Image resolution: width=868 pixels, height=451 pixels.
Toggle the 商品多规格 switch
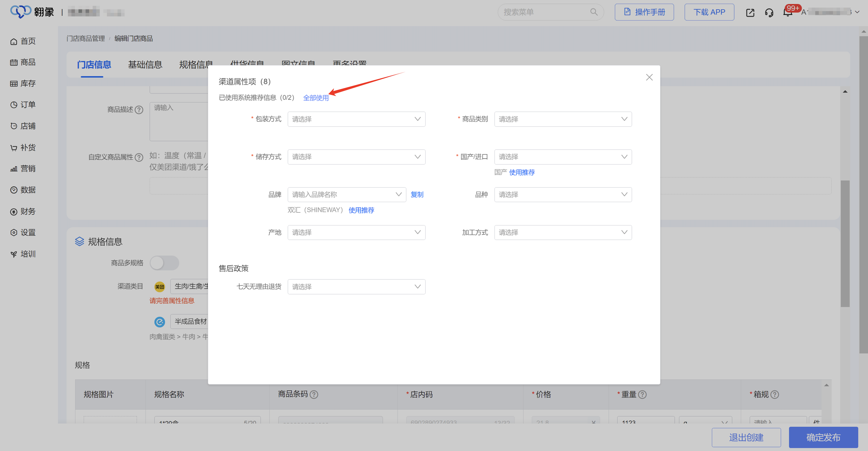pyautogui.click(x=164, y=263)
